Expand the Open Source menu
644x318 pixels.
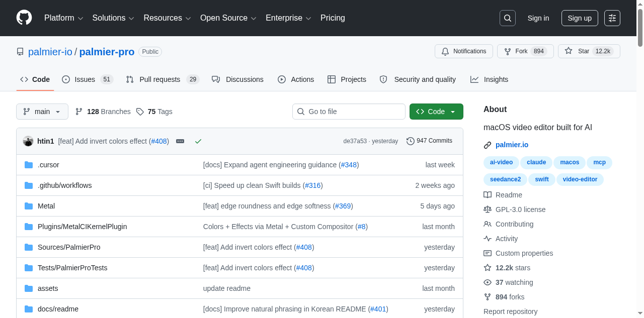(x=228, y=18)
